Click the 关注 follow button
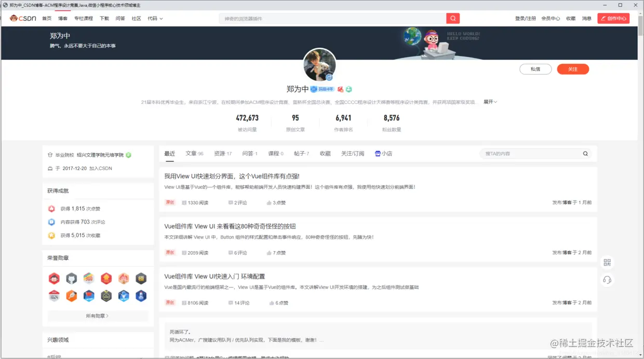The height and width of the screenshot is (359, 644). point(573,69)
